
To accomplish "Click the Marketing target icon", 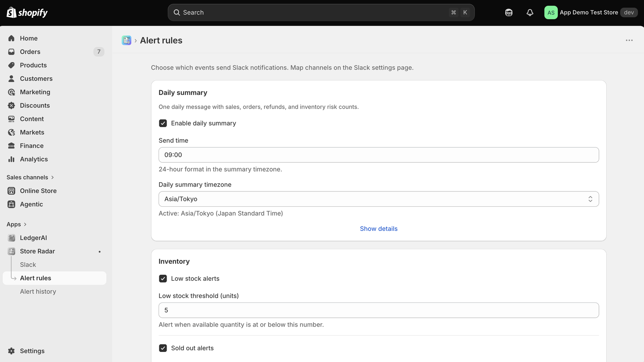I will pos(11,92).
